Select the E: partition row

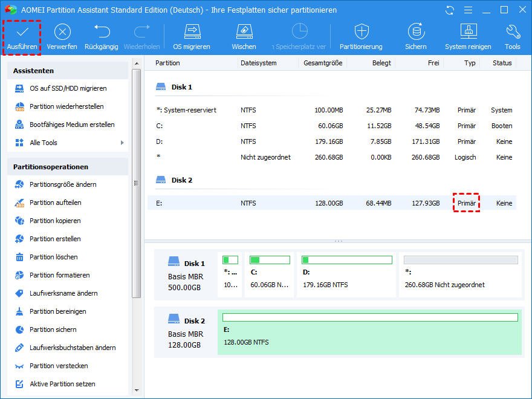click(331, 203)
